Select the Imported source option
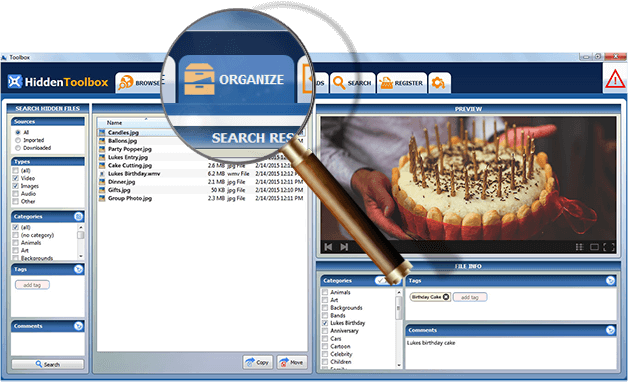The width and height of the screenshot is (628, 382). (18, 140)
